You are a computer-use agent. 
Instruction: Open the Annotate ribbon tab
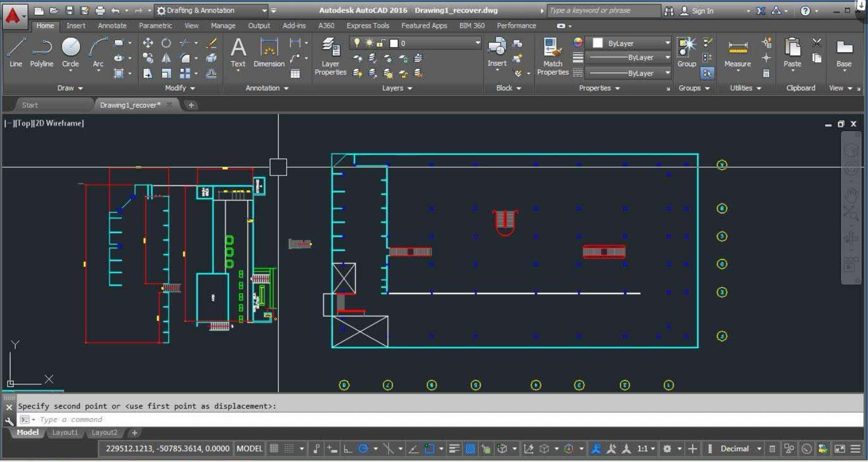[x=112, y=26]
